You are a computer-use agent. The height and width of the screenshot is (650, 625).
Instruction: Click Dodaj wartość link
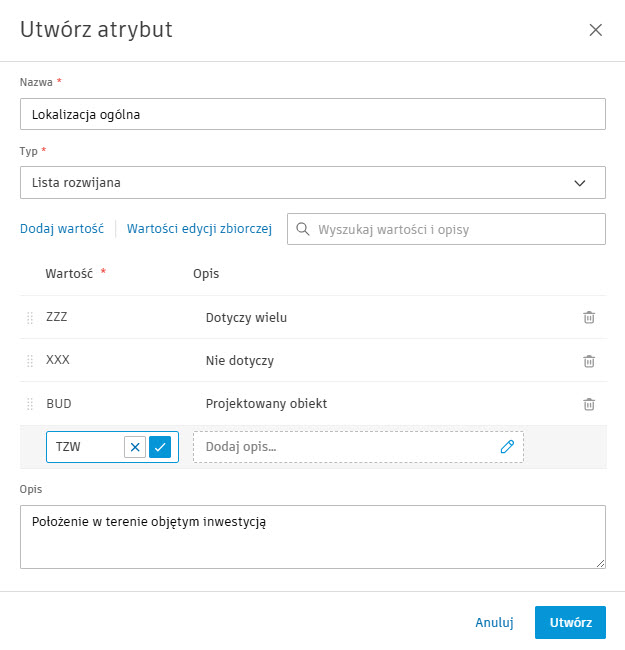click(x=62, y=228)
